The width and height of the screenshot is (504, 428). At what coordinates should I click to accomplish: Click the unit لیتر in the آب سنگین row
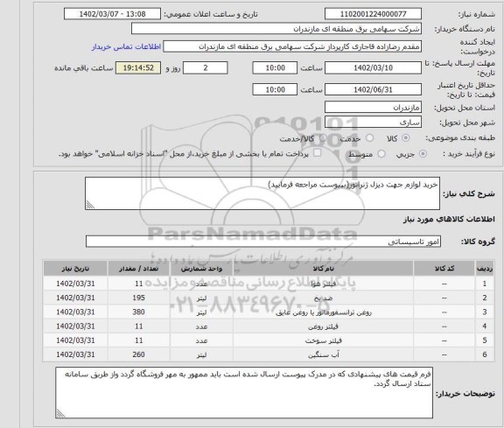(201, 354)
